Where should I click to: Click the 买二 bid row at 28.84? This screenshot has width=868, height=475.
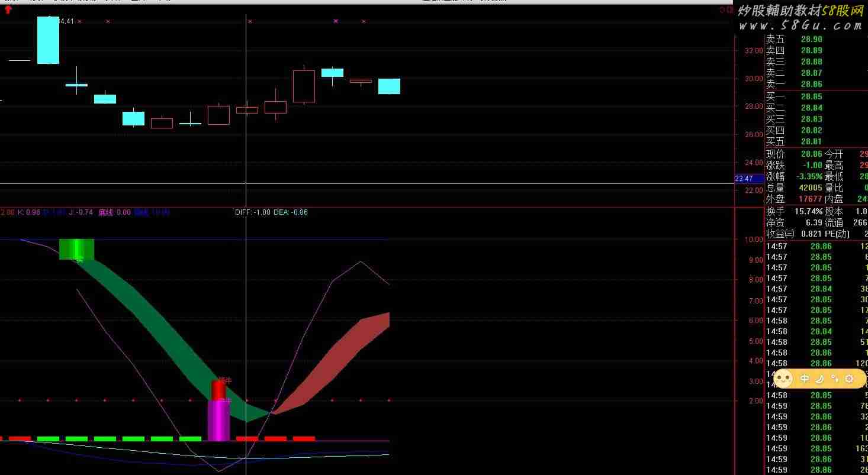coord(816,108)
